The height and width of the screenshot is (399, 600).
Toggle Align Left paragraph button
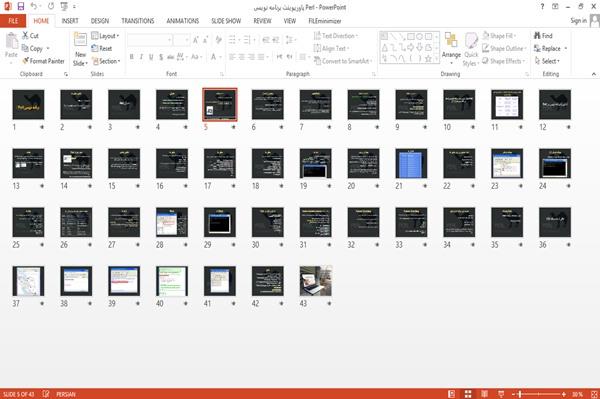click(x=232, y=57)
